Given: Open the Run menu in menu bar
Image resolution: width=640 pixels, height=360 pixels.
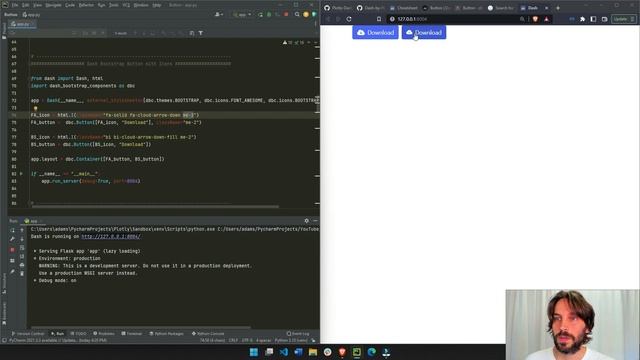Looking at the screenshot, I should tap(101, 5).
